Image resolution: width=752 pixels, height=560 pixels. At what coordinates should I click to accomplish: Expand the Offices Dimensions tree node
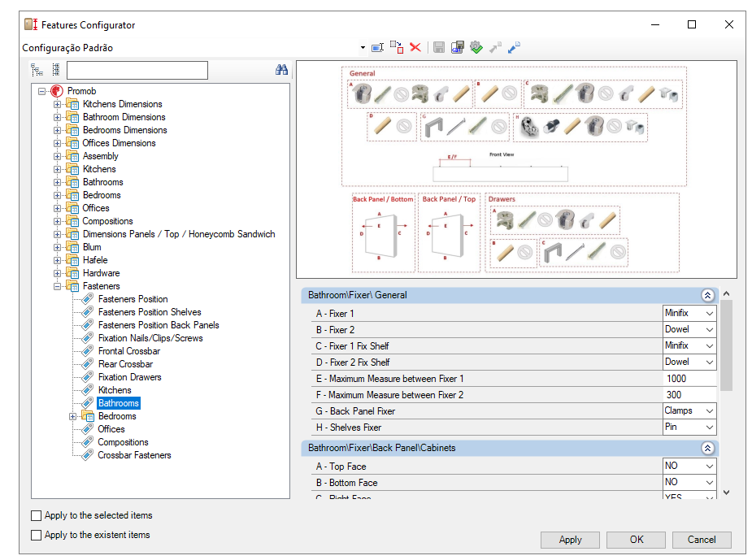point(57,143)
